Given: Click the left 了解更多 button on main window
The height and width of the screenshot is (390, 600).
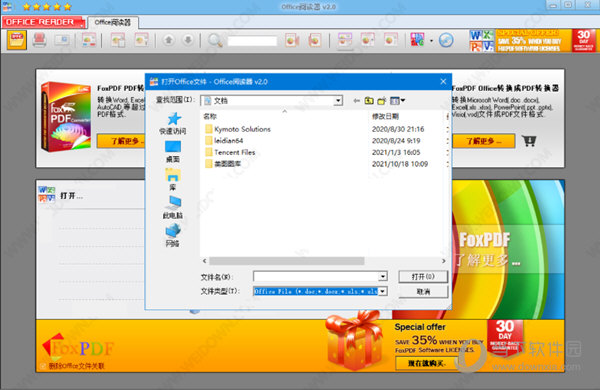Looking at the screenshot, I should tap(121, 141).
